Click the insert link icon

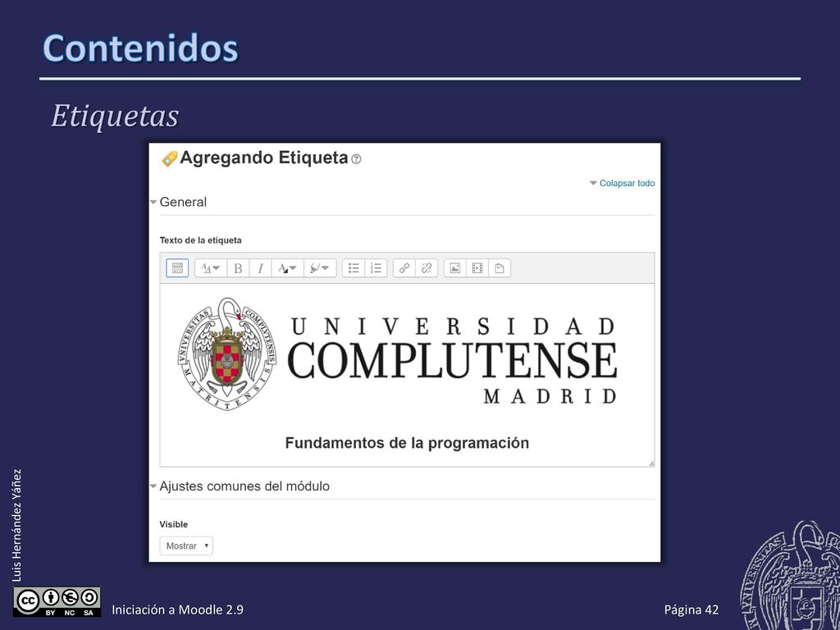[404, 268]
